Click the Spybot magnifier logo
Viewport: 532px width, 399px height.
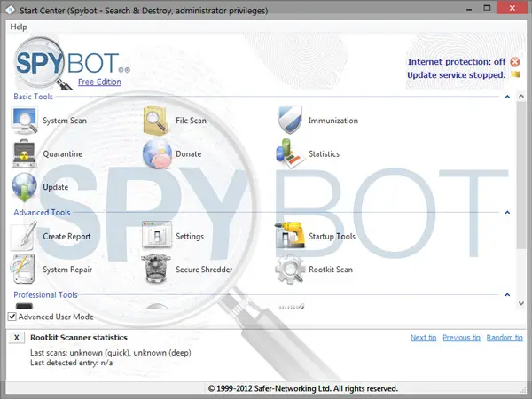coord(43,64)
